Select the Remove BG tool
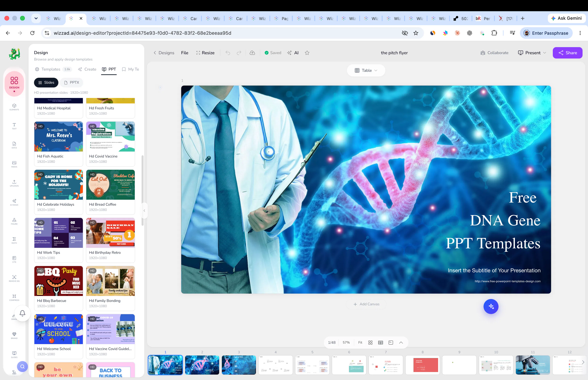 (x=14, y=278)
